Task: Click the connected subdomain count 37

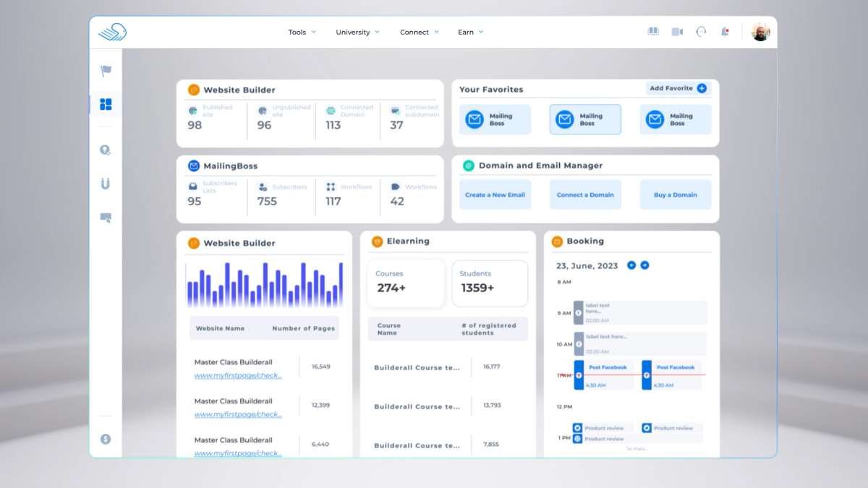Action: click(396, 125)
